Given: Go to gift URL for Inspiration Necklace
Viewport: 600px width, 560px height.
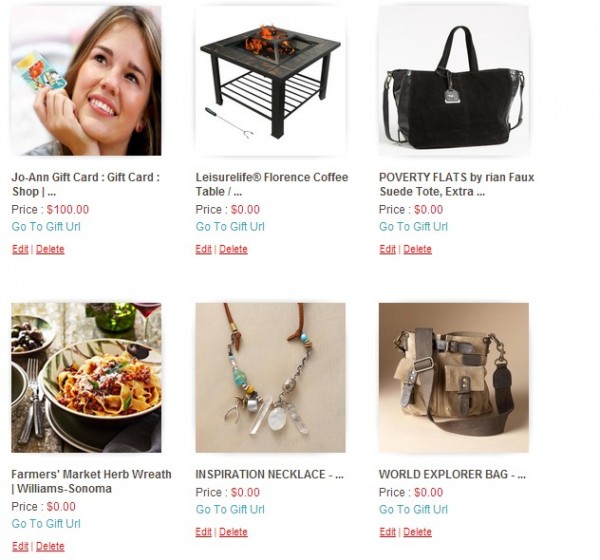Looking at the screenshot, I should [x=230, y=509].
